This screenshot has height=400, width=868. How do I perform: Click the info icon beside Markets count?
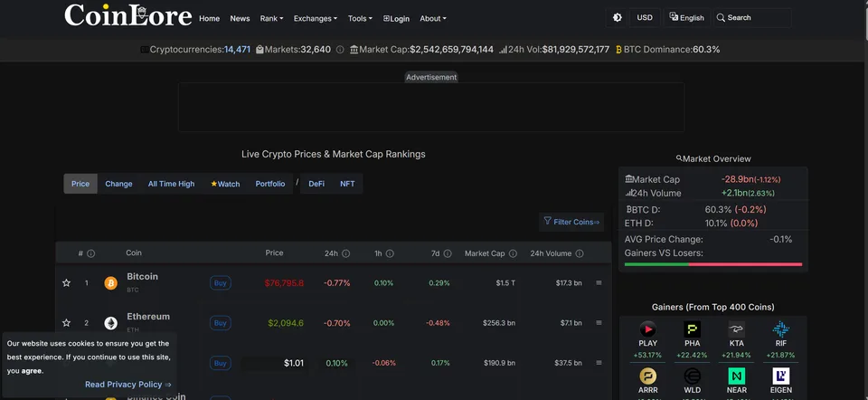340,49
